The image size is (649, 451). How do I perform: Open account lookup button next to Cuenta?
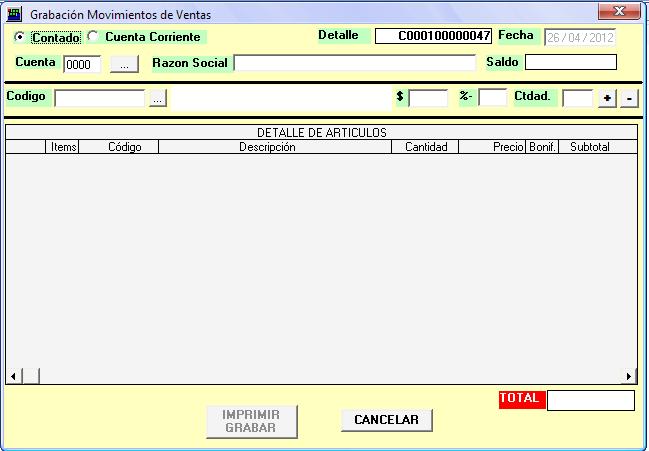point(123,64)
